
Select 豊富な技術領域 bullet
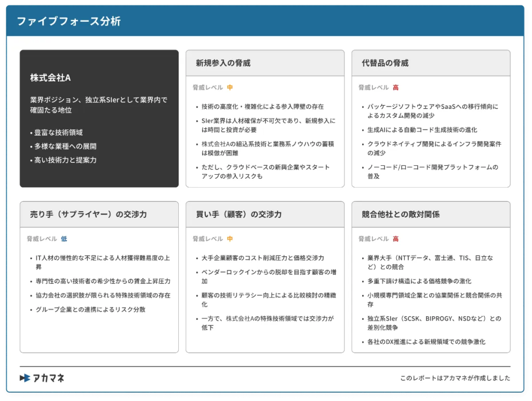(x=56, y=133)
